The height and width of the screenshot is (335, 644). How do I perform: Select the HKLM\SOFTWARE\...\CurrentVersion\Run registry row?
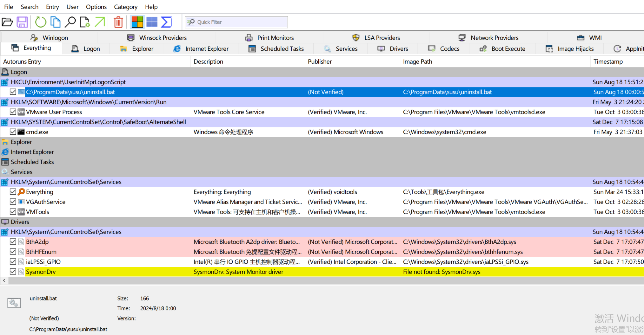[322, 102]
